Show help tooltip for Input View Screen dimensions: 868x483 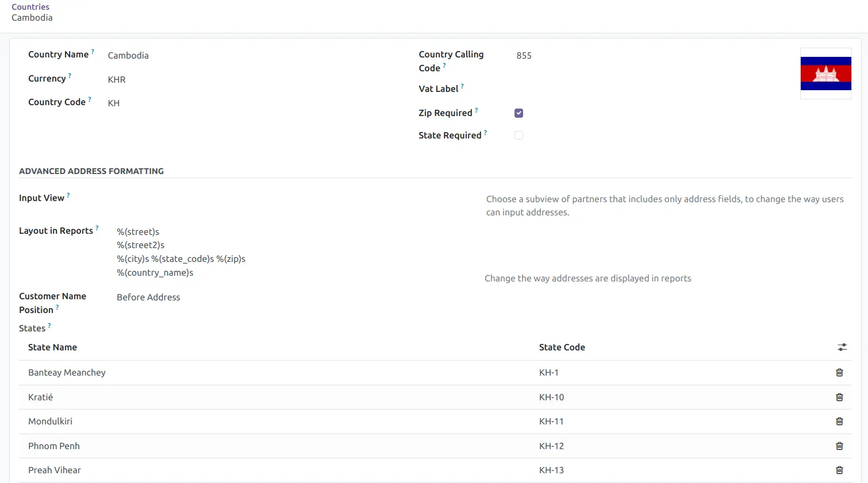(x=68, y=195)
